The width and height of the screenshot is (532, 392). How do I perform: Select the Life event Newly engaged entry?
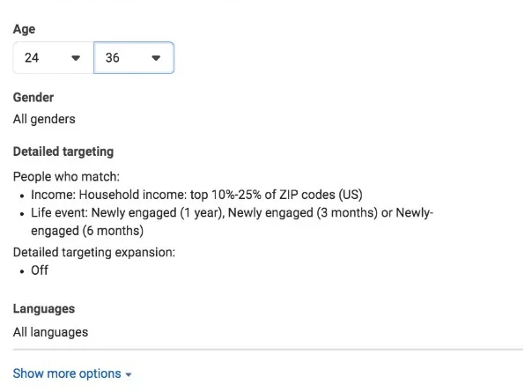tap(229, 213)
